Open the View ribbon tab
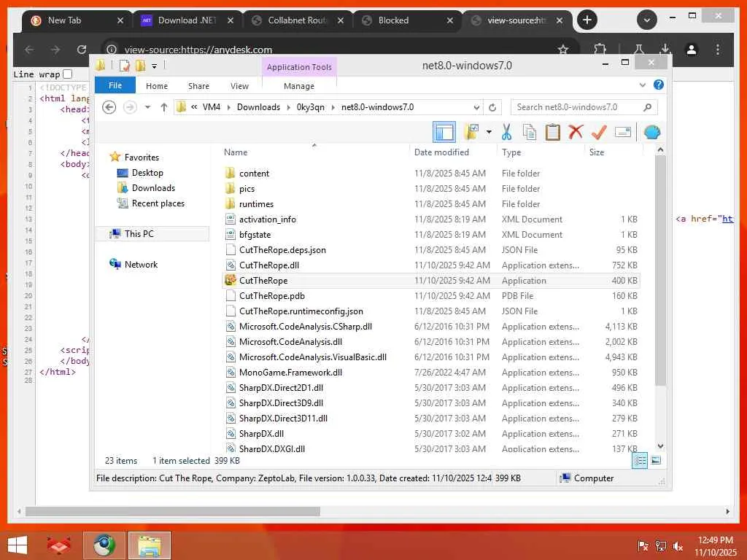Image resolution: width=747 pixels, height=560 pixels. point(239,86)
